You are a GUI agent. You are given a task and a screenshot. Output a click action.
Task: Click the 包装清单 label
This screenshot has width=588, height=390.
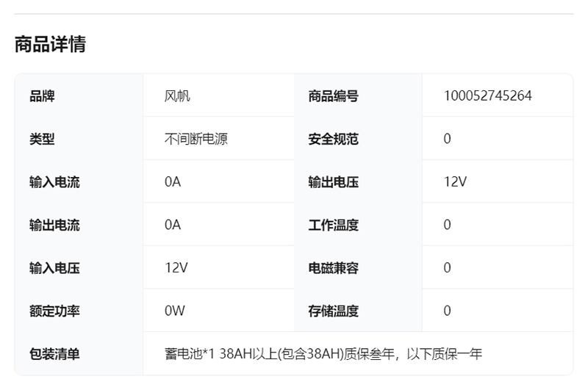[54, 354]
